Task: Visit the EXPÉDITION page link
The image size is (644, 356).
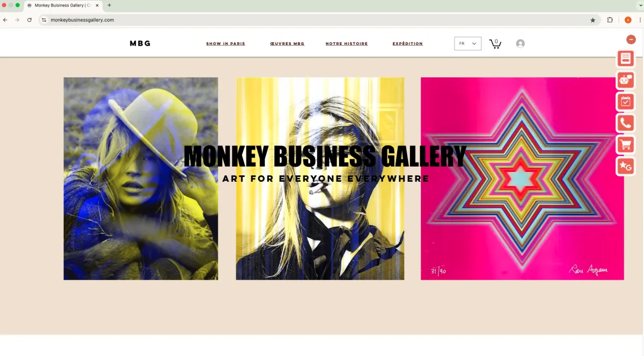Action: click(x=407, y=43)
